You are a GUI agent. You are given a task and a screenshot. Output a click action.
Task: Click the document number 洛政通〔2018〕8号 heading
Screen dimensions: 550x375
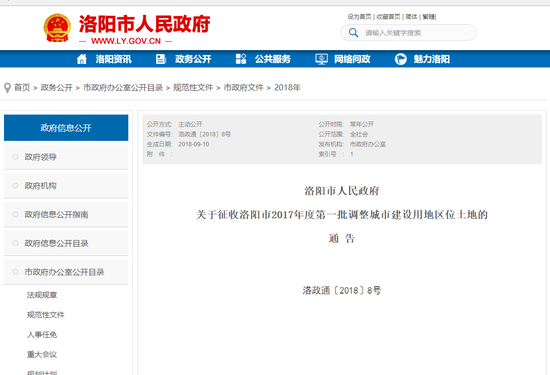(342, 290)
